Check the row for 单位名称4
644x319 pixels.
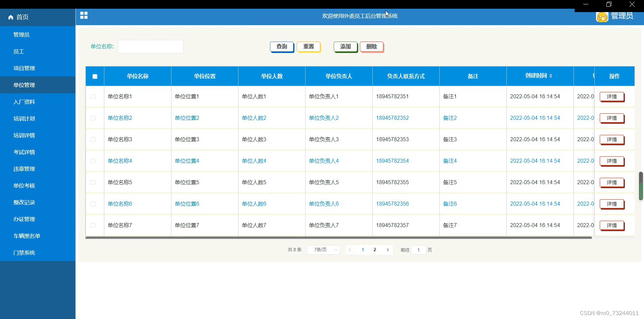[x=93, y=161]
